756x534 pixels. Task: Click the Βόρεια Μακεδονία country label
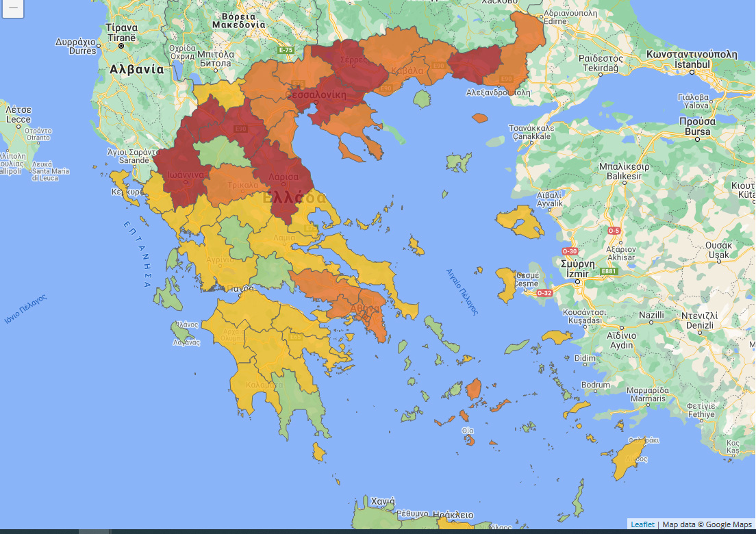(x=239, y=21)
